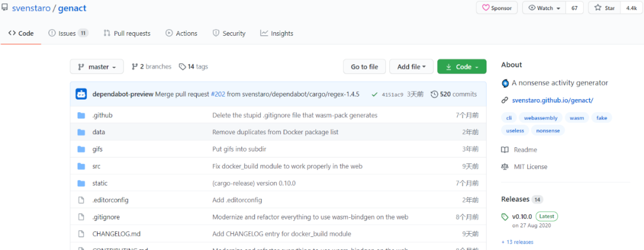This screenshot has width=644, height=250.
Task: Open the MIT License link
Action: point(525,166)
